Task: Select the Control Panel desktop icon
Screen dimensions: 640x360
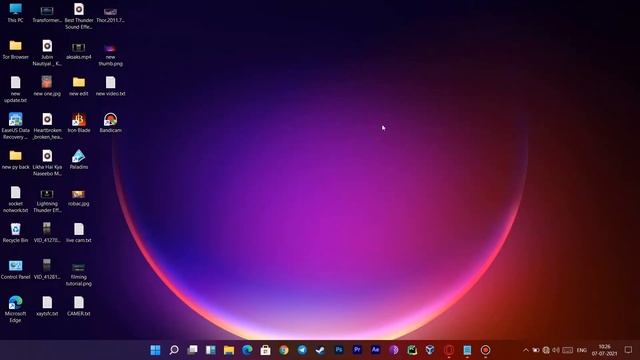Action: pos(16,269)
